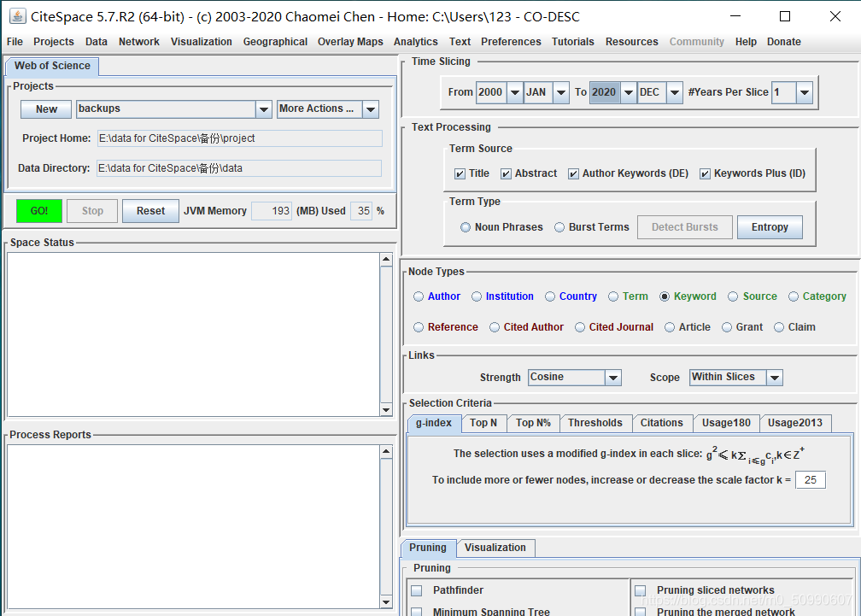Open the Donate menu
Screen dimensions: 861x616
tap(783, 42)
